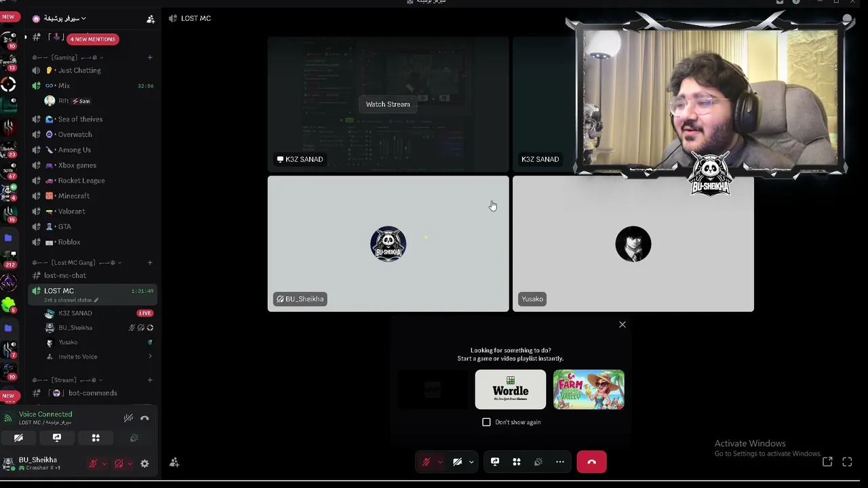Open the BU_Sheikha user avatar panel
868x488 pixels.
coord(33,464)
